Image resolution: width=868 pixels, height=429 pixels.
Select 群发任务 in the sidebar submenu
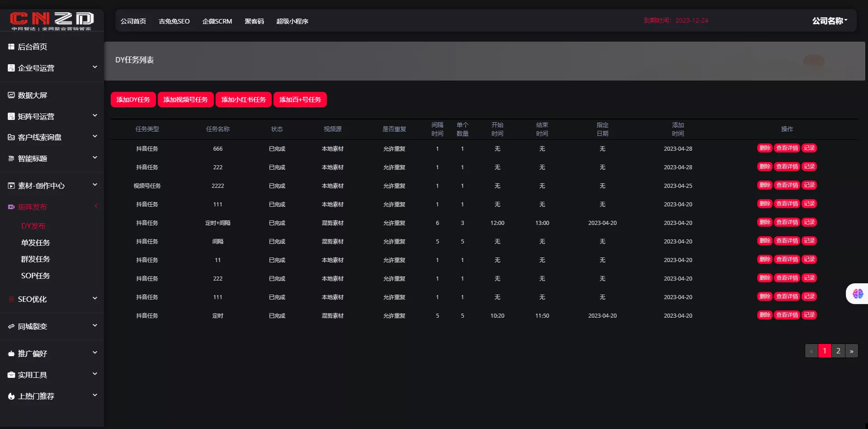click(35, 259)
